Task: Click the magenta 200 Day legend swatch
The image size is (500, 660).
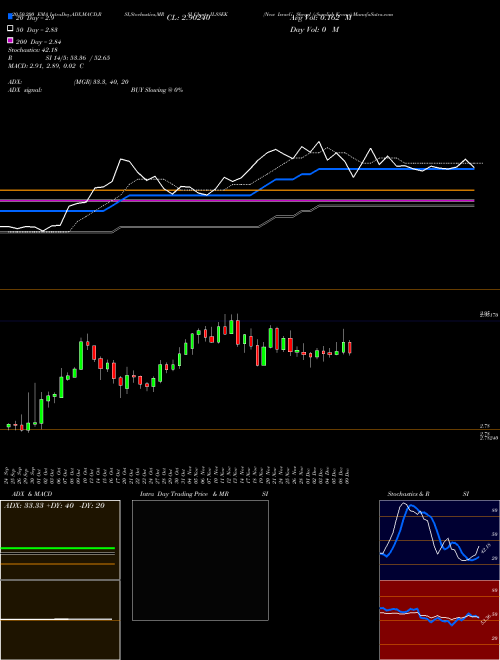Action: [11, 41]
